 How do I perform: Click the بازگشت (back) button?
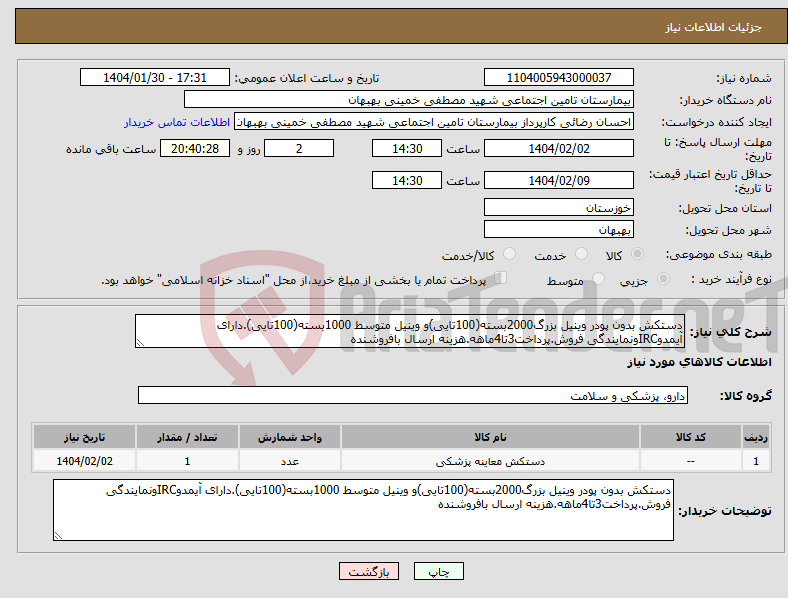369,571
